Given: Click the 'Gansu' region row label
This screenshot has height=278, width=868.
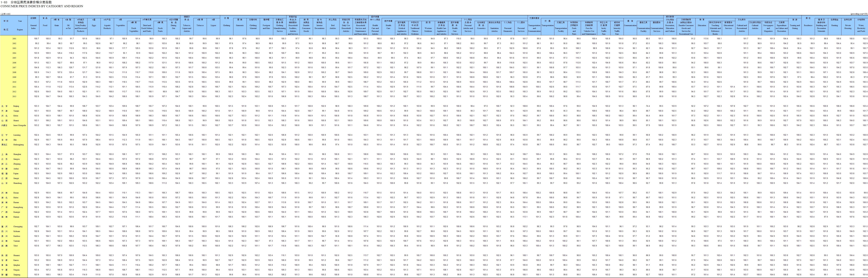Looking at the screenshot, I should click(16, 260).
